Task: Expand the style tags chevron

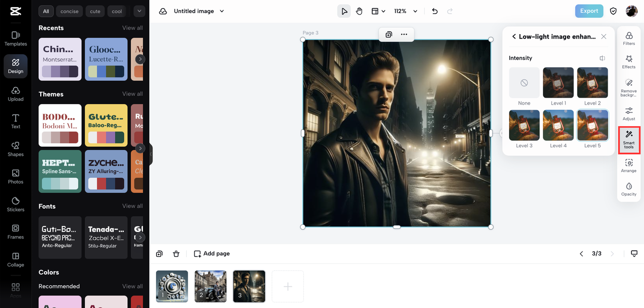Action: pos(139,11)
